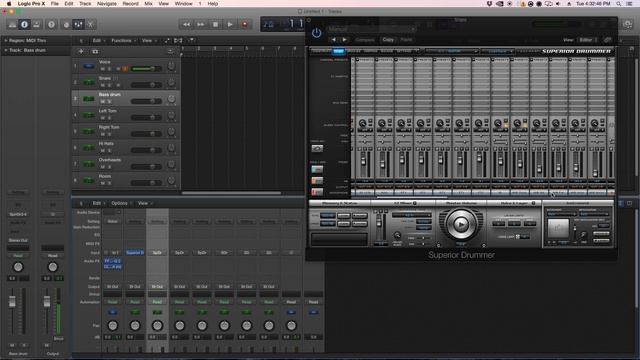The image size is (640, 360).
Task: Click the Bnce button on Output strip
Action: [58, 339]
